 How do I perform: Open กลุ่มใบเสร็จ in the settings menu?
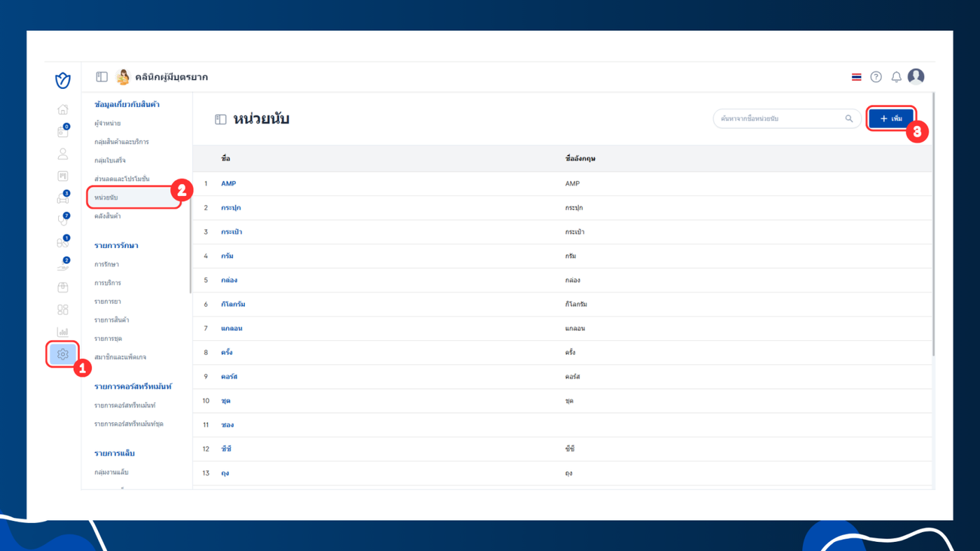[x=110, y=160]
